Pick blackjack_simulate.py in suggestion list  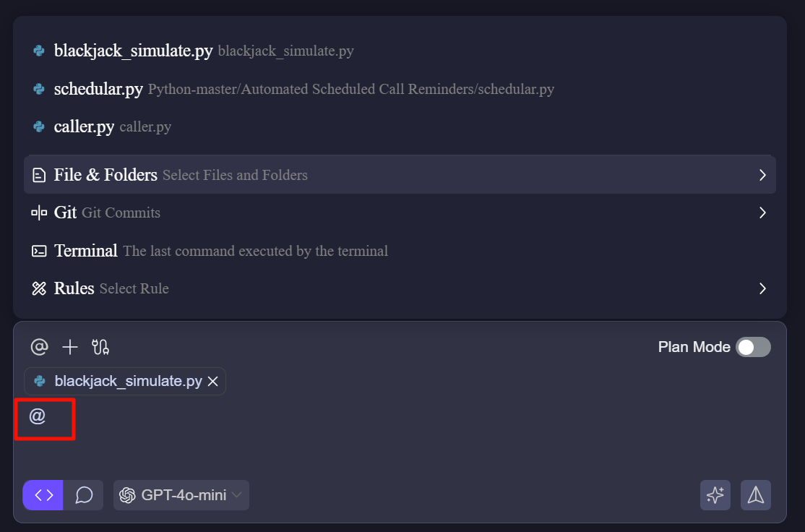(133, 51)
